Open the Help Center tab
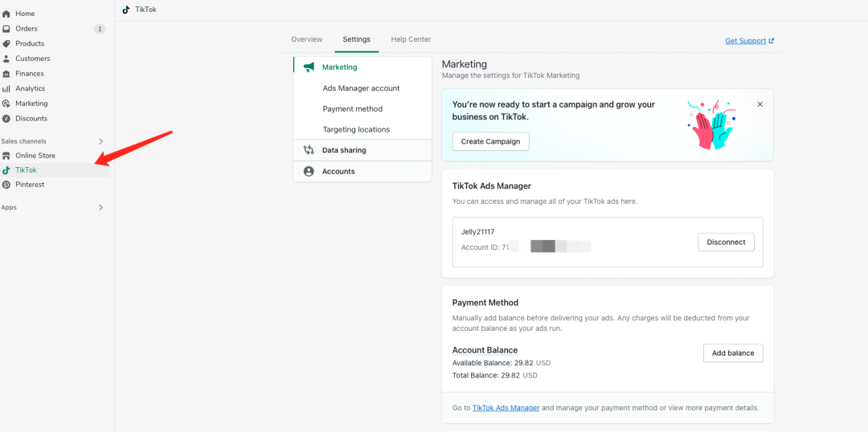Image resolution: width=868 pixels, height=432 pixels. pos(411,39)
